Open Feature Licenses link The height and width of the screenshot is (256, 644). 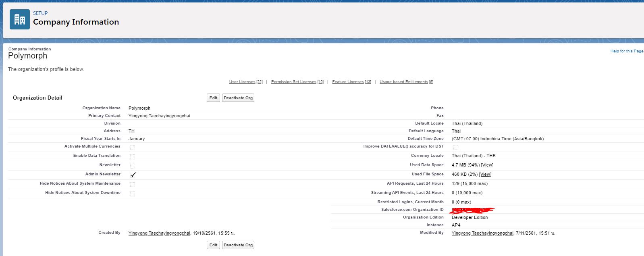351,82
